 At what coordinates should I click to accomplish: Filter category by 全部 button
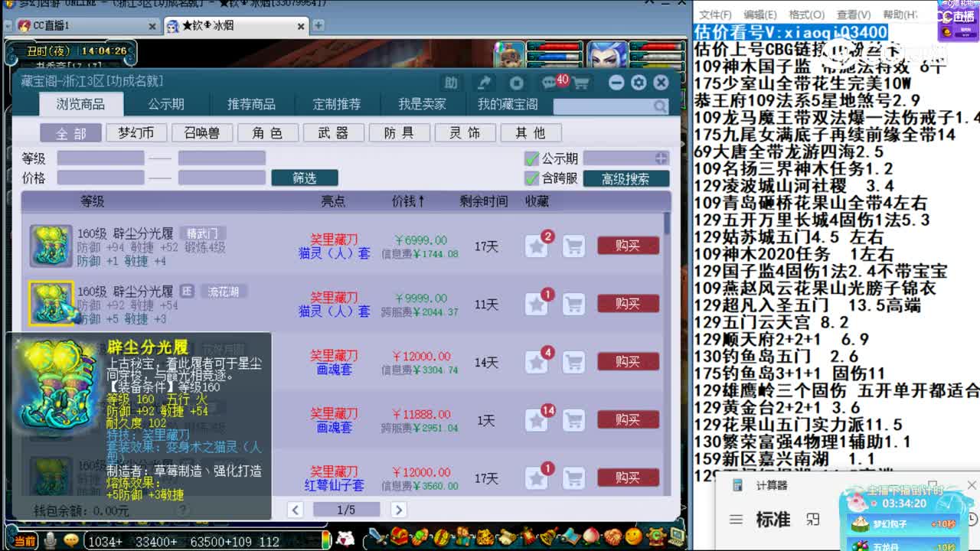tap(70, 133)
